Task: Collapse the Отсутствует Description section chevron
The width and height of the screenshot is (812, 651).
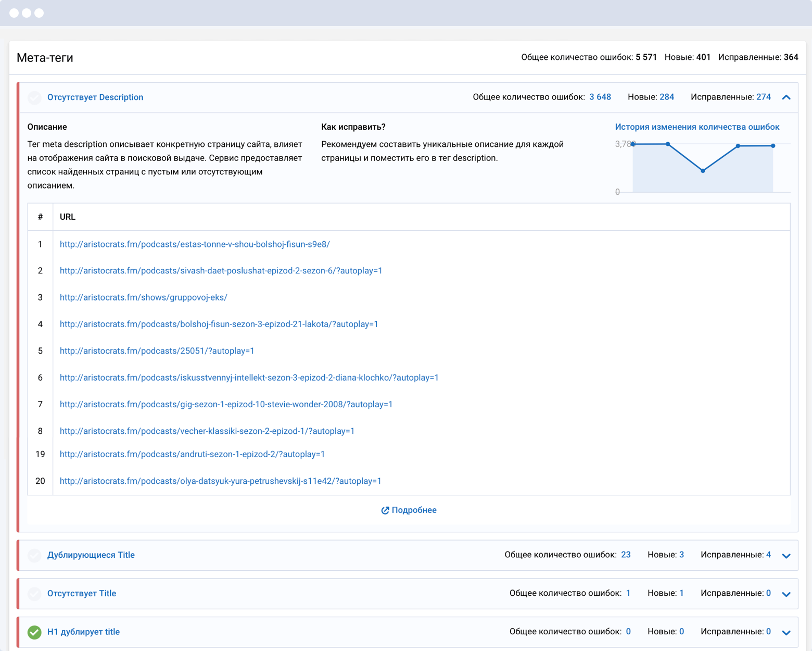Action: [786, 97]
